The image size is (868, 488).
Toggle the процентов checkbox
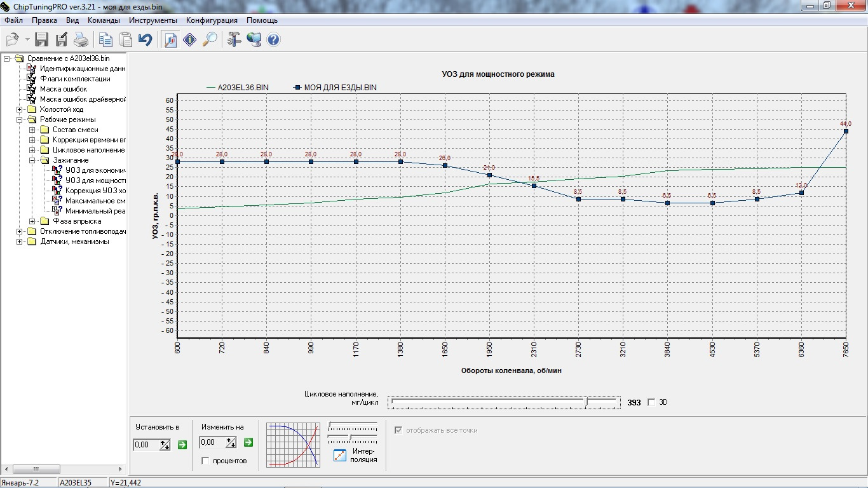point(205,461)
